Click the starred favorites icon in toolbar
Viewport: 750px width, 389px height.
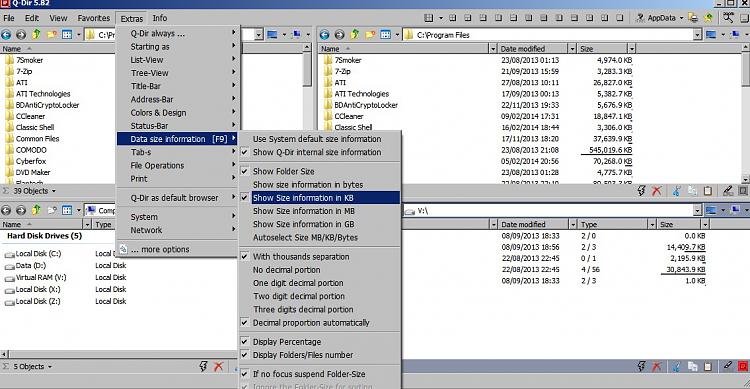pyautogui.click(x=708, y=18)
